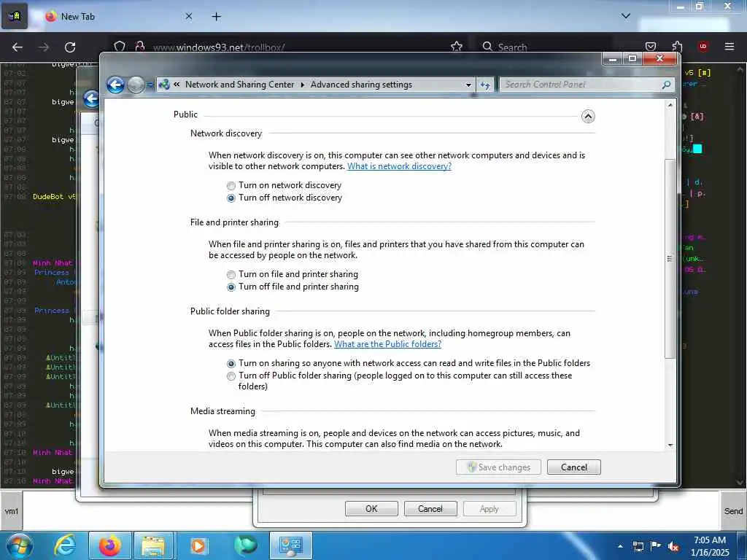Click the back arrow of the rear window
747x560 pixels.
91,99
